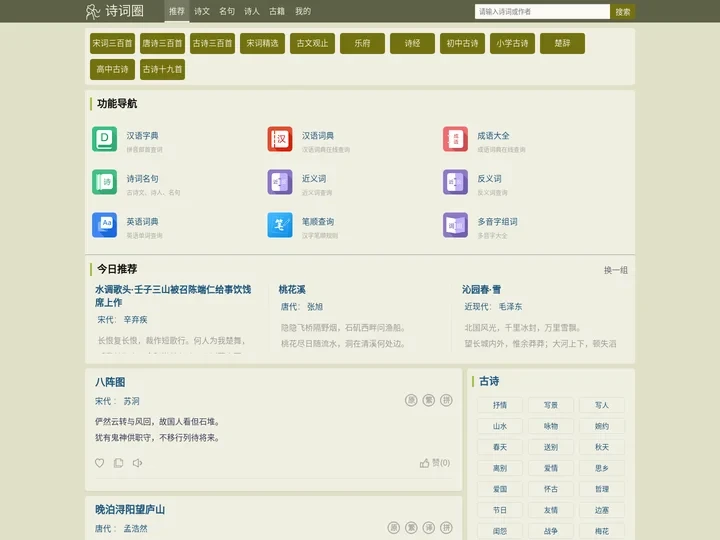Open the 古诗三百首 collection
The image size is (720, 540).
pos(213,43)
